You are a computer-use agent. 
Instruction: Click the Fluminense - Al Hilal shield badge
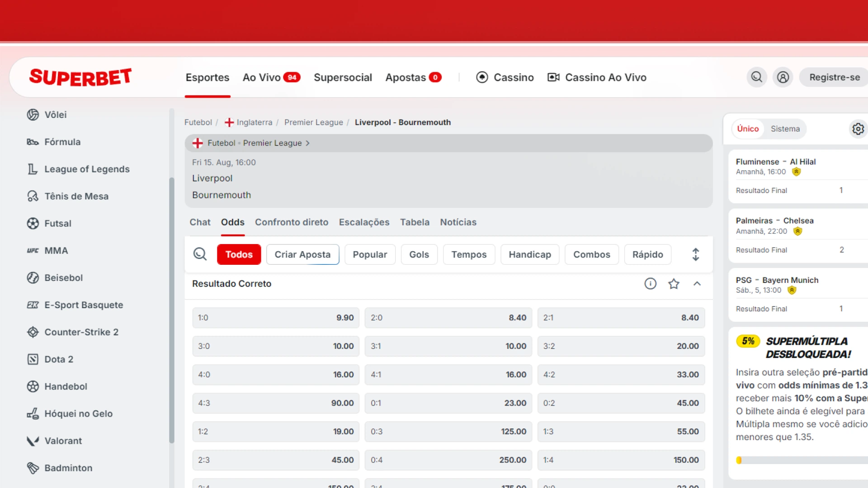click(796, 172)
